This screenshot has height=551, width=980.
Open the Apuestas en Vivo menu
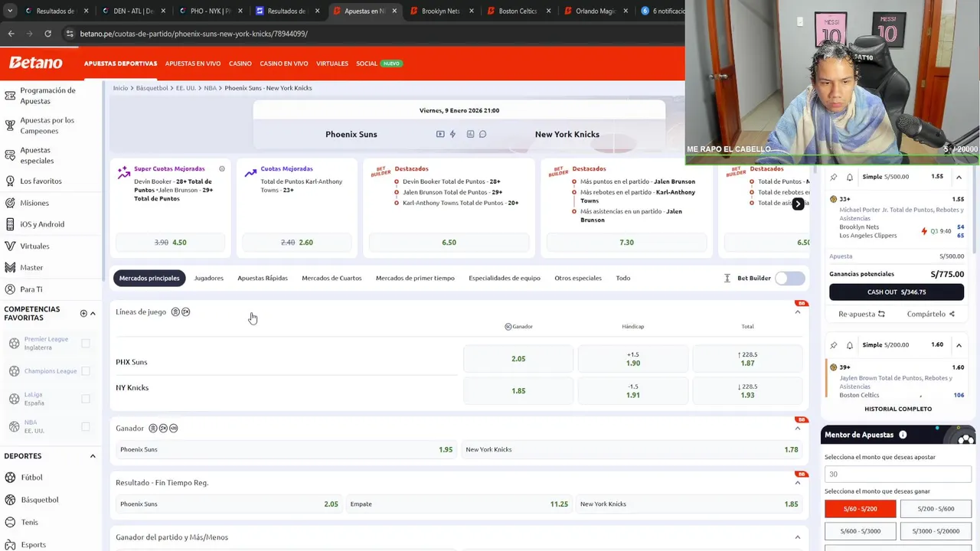coord(193,64)
